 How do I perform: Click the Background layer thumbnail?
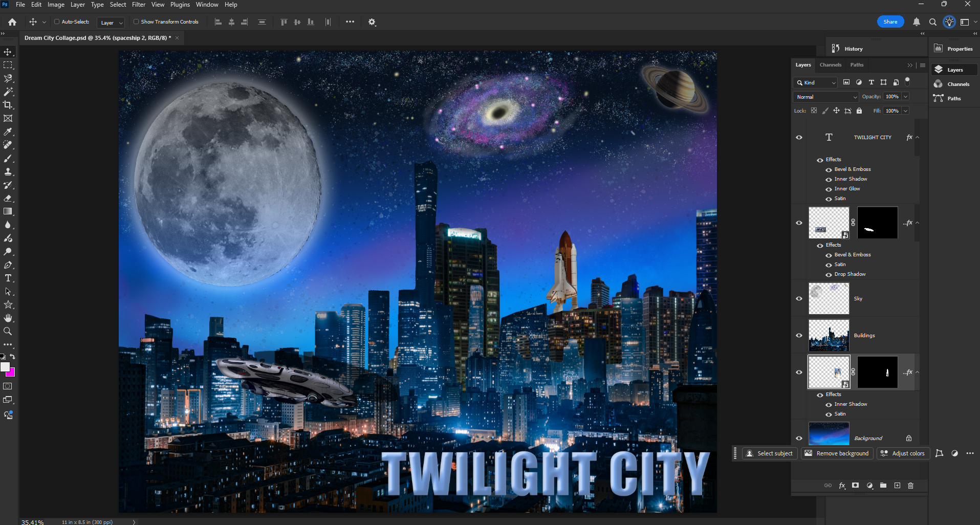(829, 433)
